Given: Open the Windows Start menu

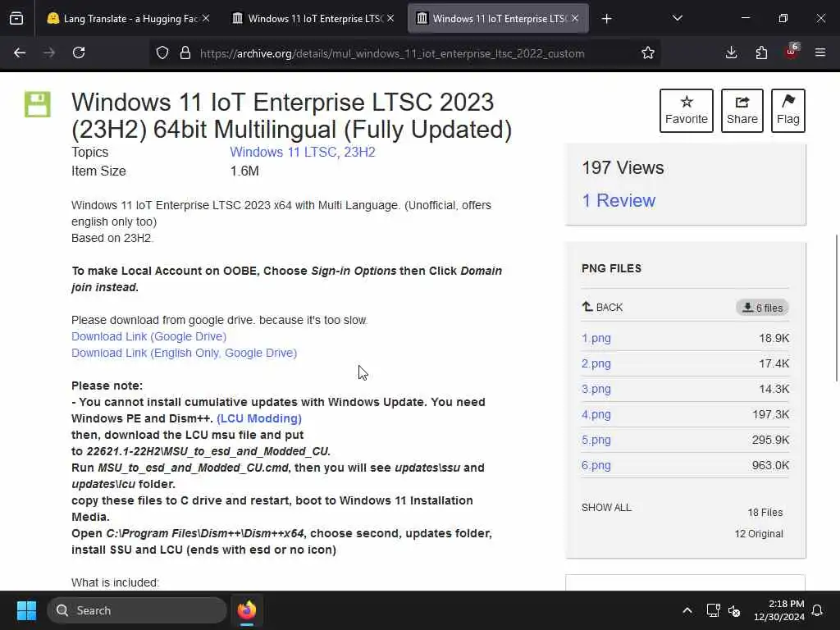Looking at the screenshot, I should (26, 610).
